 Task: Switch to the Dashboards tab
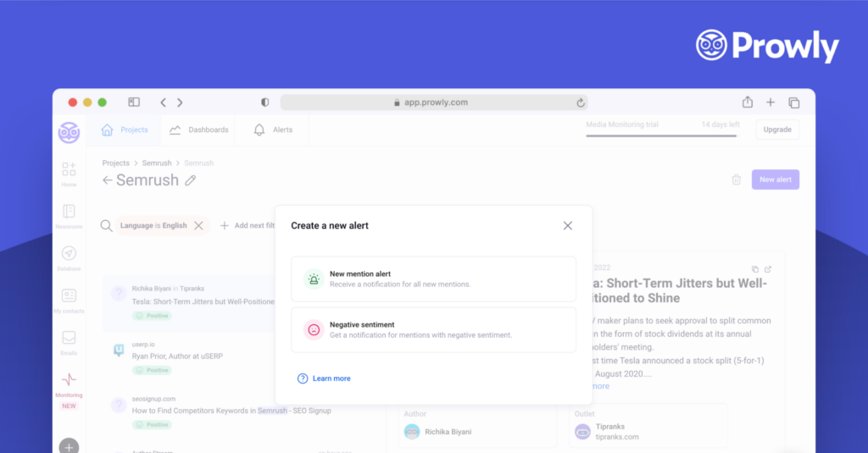click(199, 130)
